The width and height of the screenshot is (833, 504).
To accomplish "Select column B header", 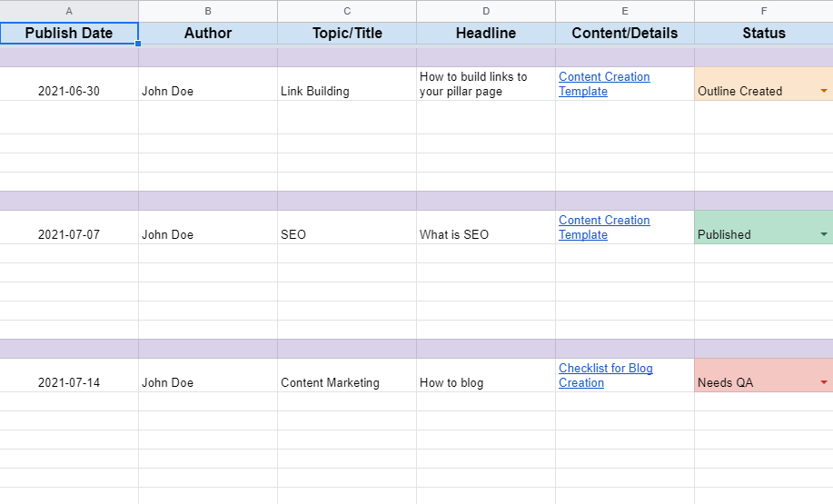I will click(x=208, y=11).
